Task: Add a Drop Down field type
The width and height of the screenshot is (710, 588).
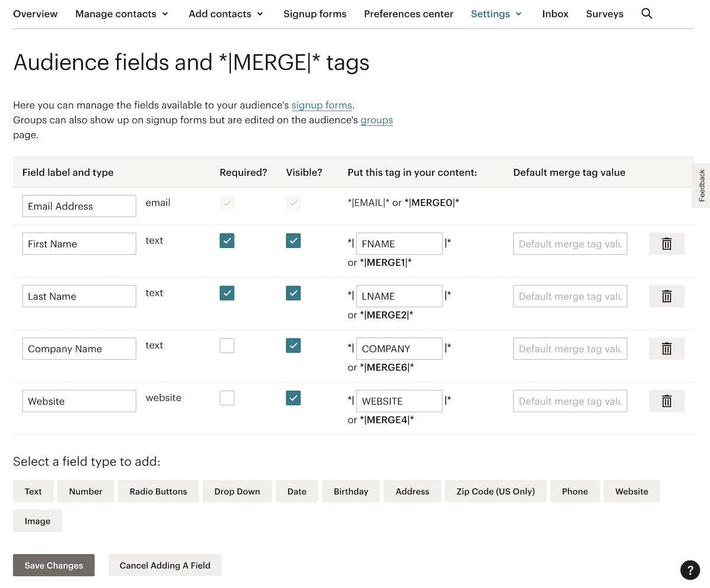Action: pos(237,491)
